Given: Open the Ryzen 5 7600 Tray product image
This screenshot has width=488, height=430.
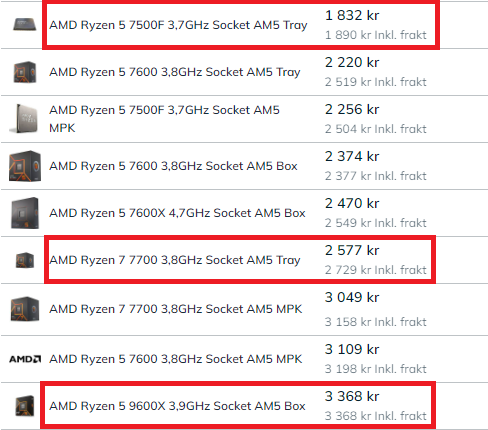Looking at the screenshot, I should (x=25, y=72).
